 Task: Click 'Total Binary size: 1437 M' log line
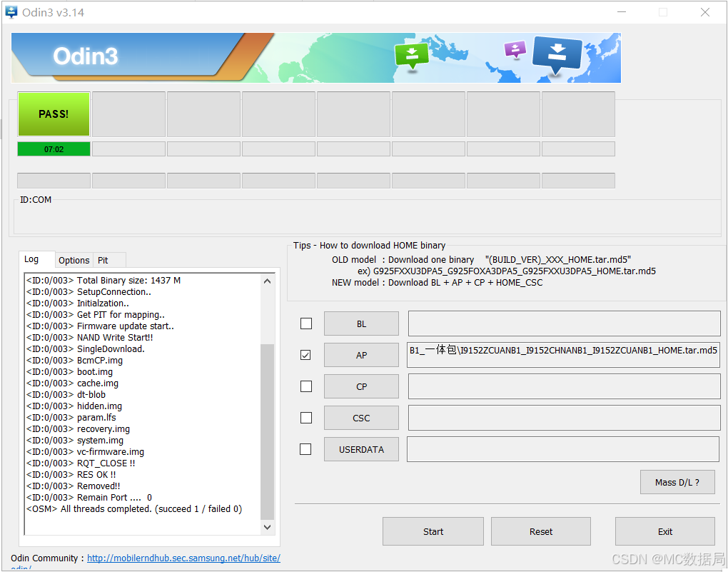[x=103, y=280]
